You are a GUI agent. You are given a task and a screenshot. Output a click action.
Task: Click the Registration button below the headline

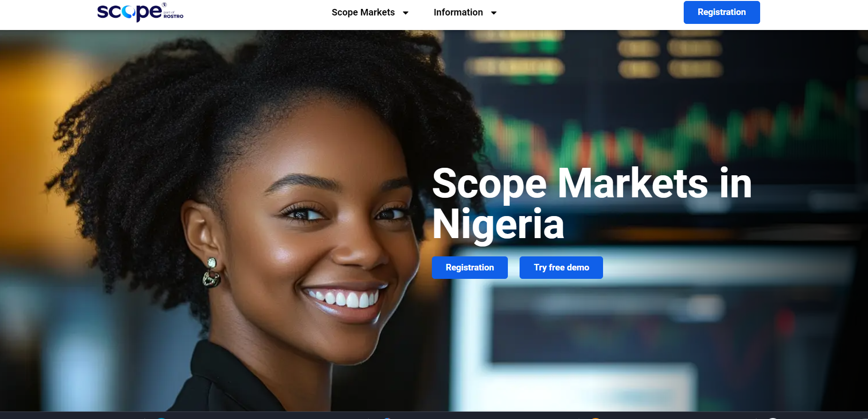point(470,268)
